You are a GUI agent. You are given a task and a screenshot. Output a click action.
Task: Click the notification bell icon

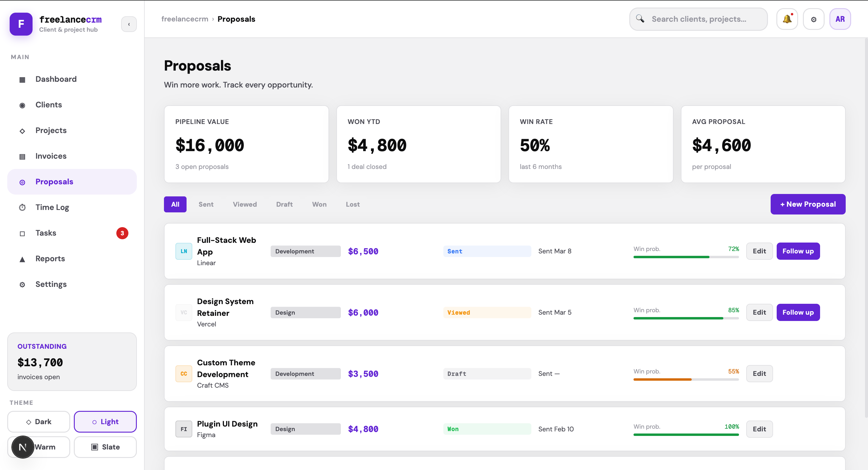[787, 19]
